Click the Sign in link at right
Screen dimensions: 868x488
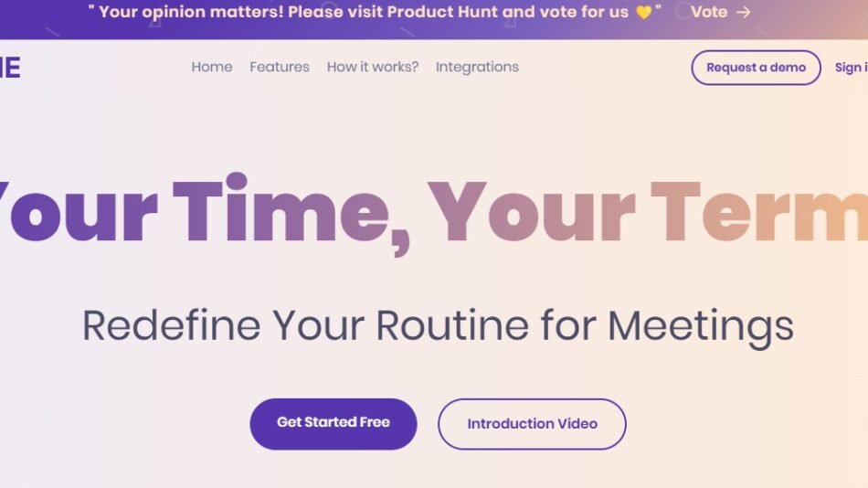click(850, 67)
